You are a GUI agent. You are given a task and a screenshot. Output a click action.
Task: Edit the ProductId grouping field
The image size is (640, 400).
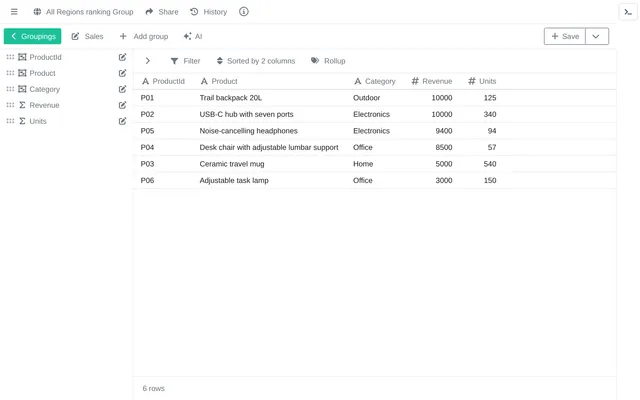pyautogui.click(x=122, y=57)
